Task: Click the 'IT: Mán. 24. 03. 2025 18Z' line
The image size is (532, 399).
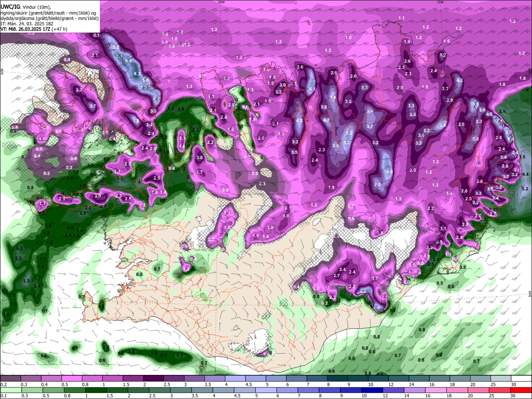Action: pyautogui.click(x=27, y=24)
